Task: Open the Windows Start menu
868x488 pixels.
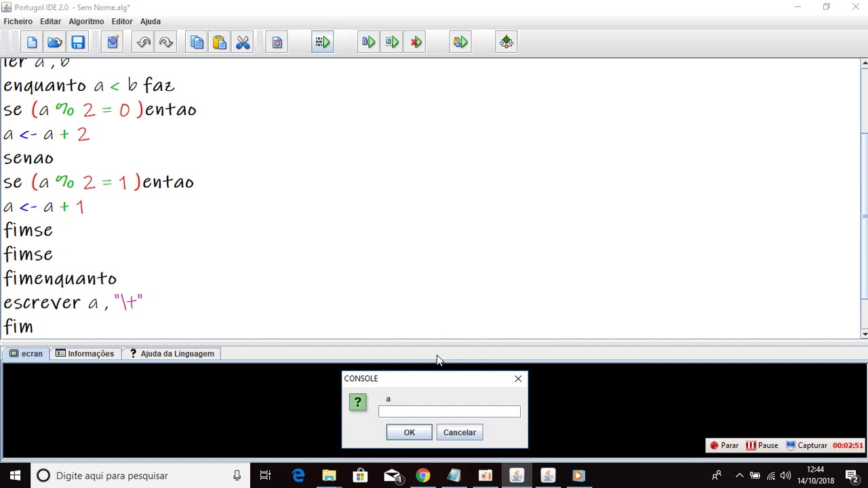Action: click(15, 476)
